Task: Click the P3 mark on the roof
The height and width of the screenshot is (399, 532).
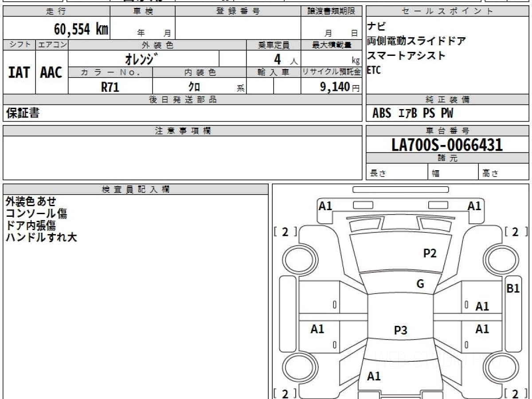Action: [400, 330]
